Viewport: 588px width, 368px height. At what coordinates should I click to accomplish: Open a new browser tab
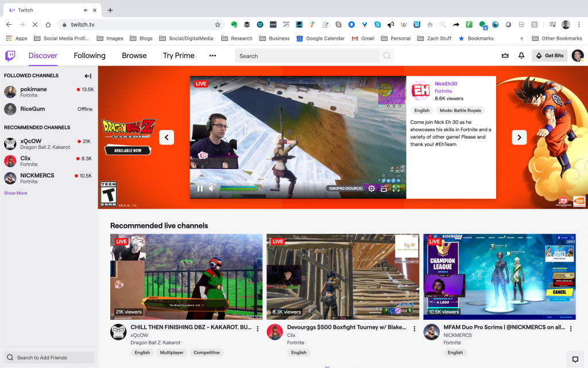pos(110,10)
